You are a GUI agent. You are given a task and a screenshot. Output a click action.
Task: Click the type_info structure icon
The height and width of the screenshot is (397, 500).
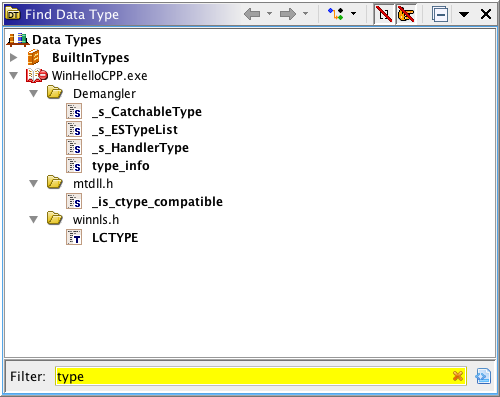(74, 165)
